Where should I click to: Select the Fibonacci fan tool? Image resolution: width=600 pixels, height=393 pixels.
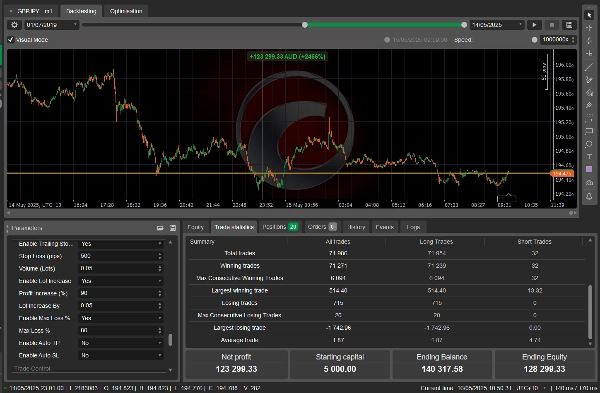589,93
